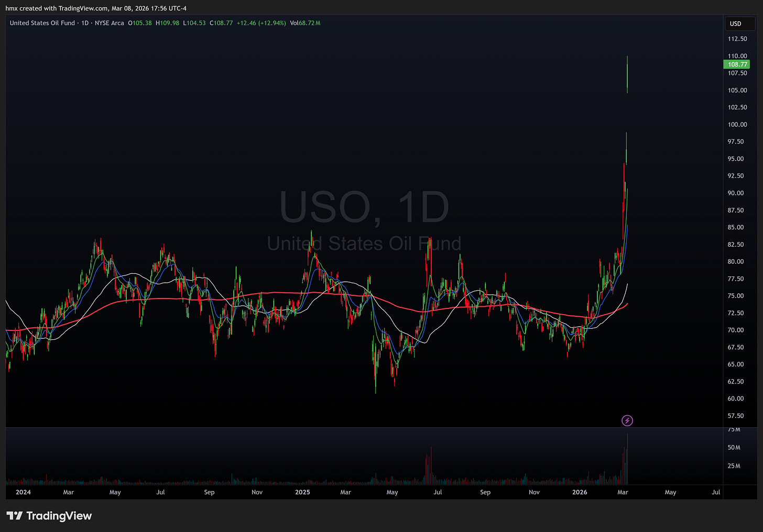Click the low value L104.53
This screenshot has height=532, width=763.
pyautogui.click(x=194, y=23)
